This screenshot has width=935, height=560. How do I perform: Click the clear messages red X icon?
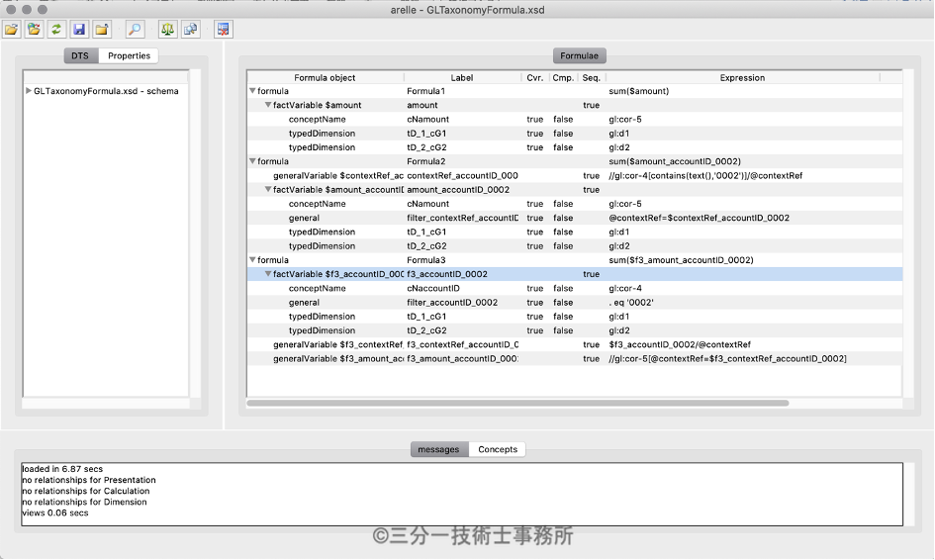point(224,30)
